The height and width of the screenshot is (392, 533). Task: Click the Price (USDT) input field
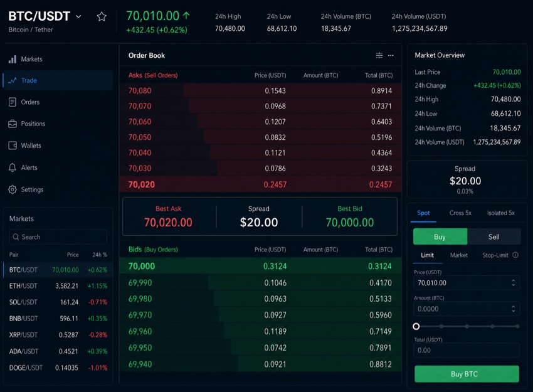tap(467, 283)
